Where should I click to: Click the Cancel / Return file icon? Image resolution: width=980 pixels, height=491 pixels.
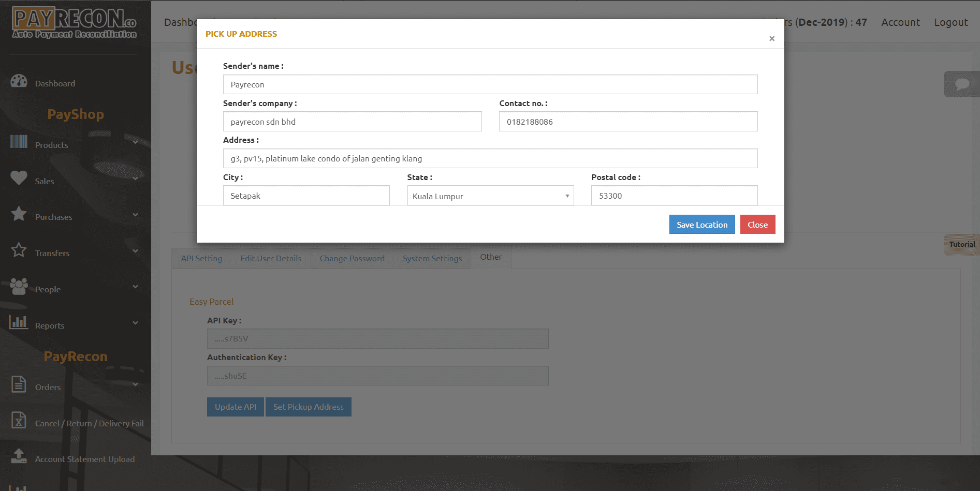tap(19, 420)
